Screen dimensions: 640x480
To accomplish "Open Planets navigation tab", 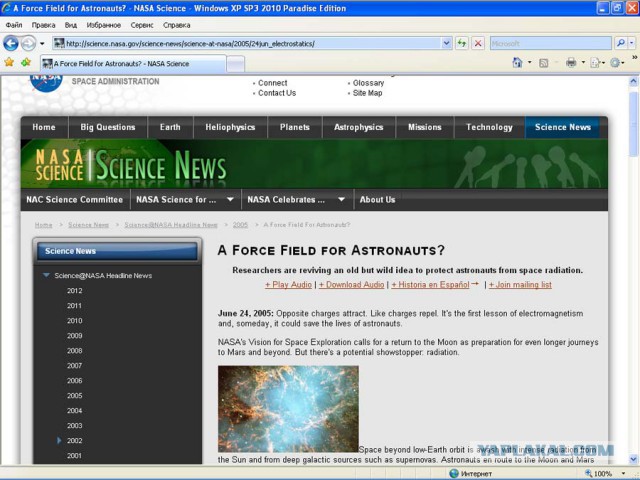I will tap(295, 127).
